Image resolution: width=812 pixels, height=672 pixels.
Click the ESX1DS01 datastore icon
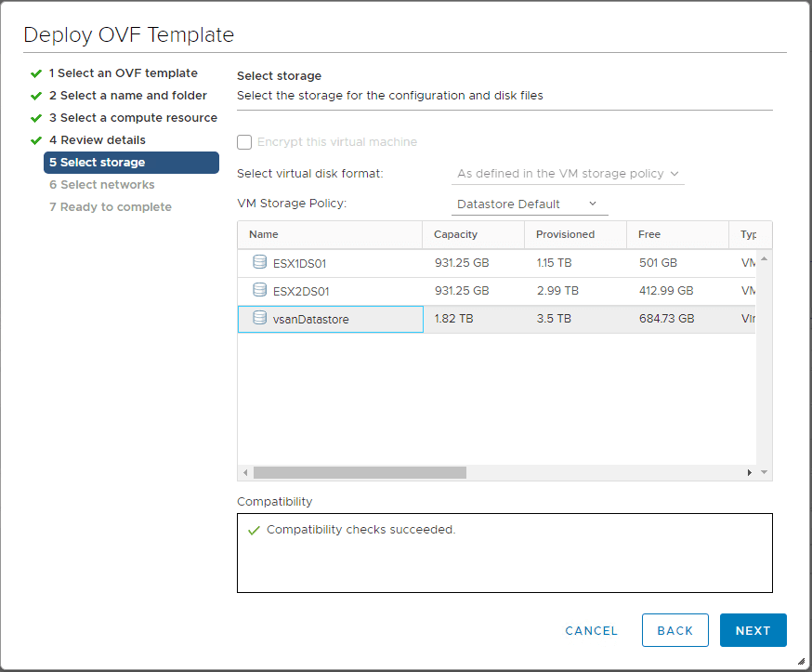[258, 262]
